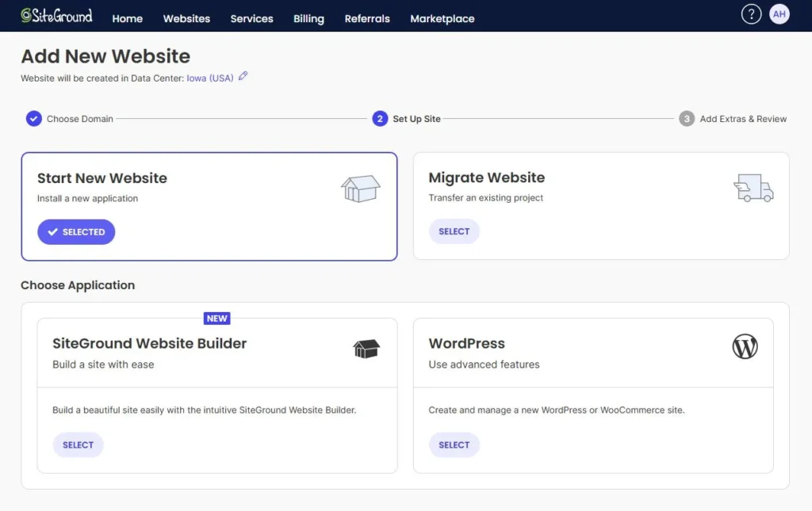
Task: Open the help question mark icon
Action: click(751, 14)
